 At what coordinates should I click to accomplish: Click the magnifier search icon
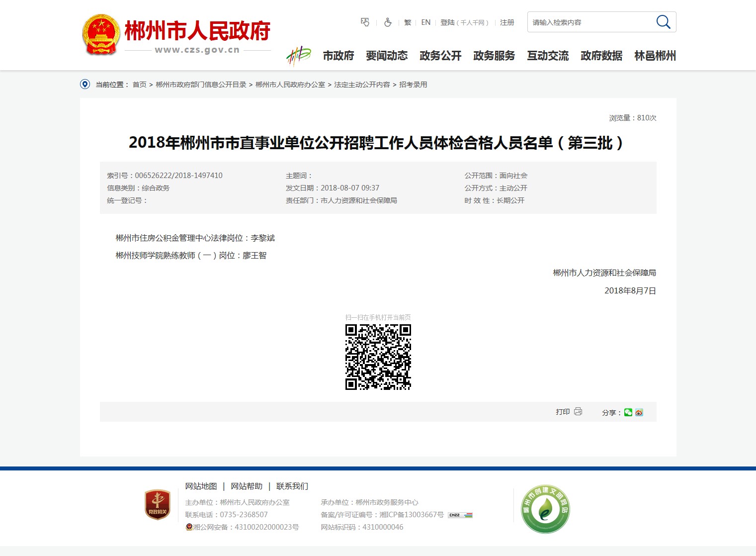pos(663,22)
